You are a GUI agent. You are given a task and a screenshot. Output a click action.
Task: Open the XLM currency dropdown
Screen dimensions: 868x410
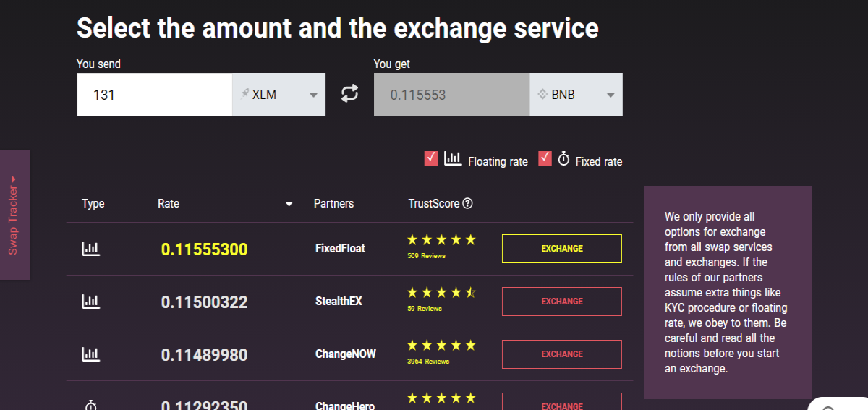(x=278, y=94)
